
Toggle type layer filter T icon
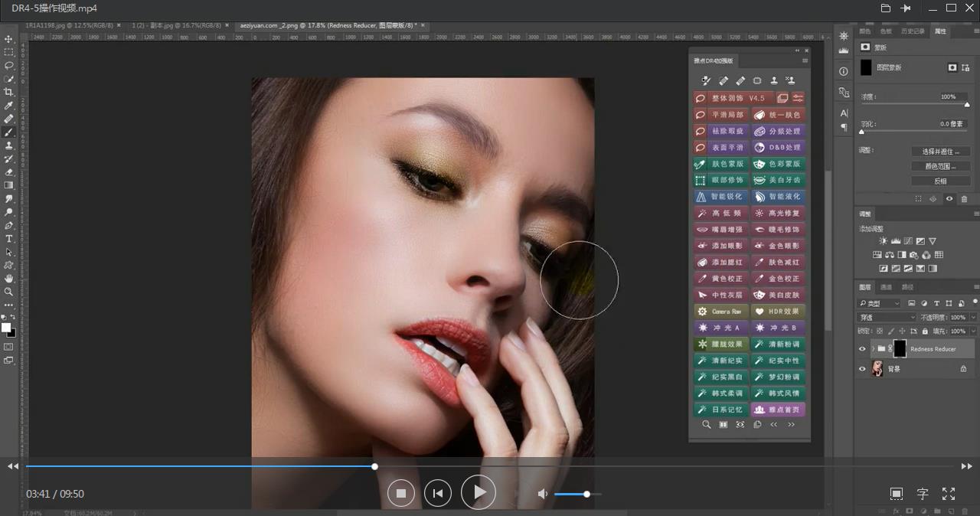936,304
